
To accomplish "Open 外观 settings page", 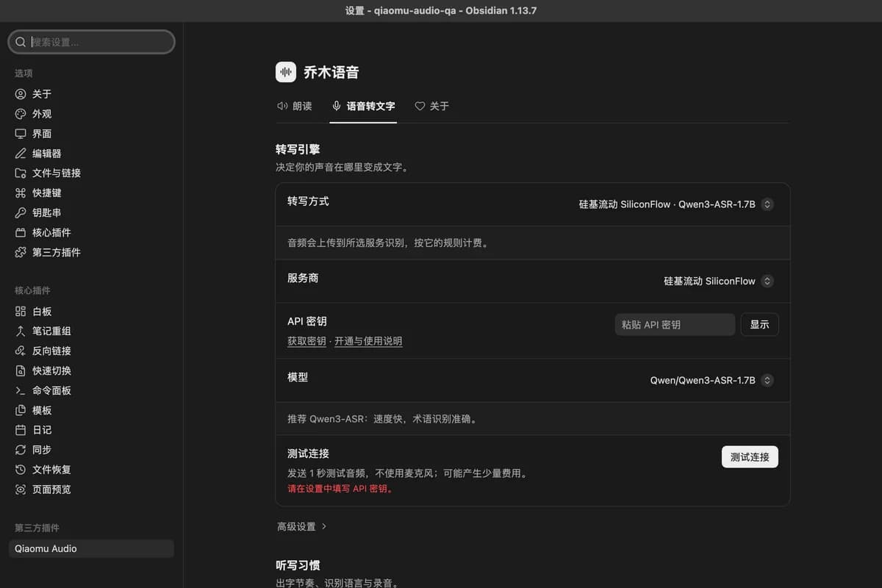I will coord(91,114).
